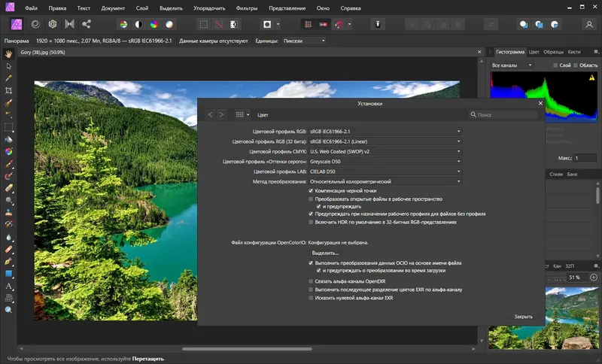Switch to the 'Кисти' panel tab
The height and width of the screenshot is (364, 602).
[574, 52]
